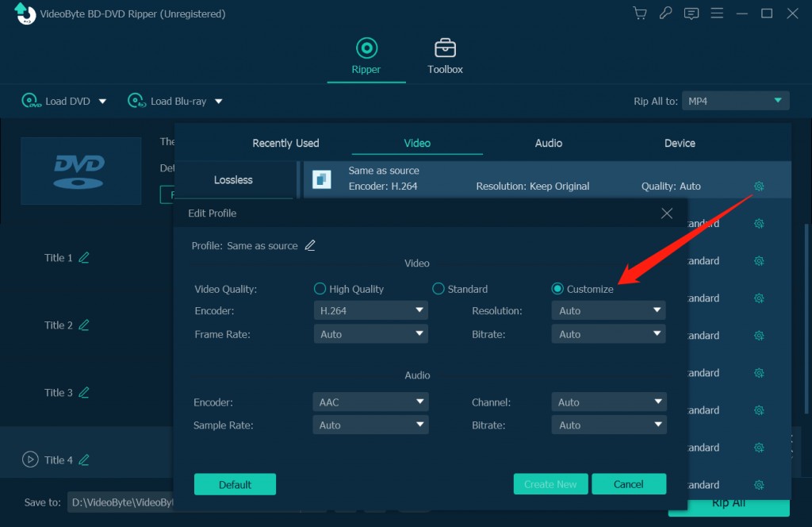Click the key registration icon
The width and height of the screenshot is (812, 527).
[x=665, y=13]
